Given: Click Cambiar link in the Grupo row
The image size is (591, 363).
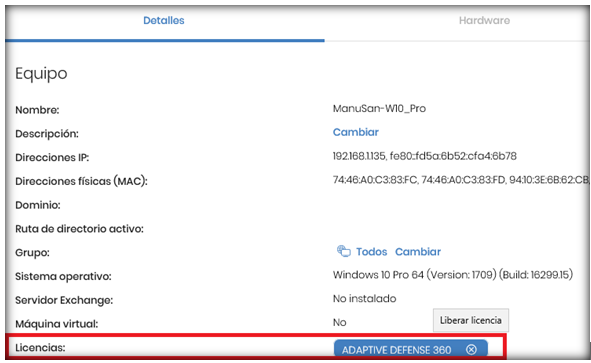Looking at the screenshot, I should (418, 251).
